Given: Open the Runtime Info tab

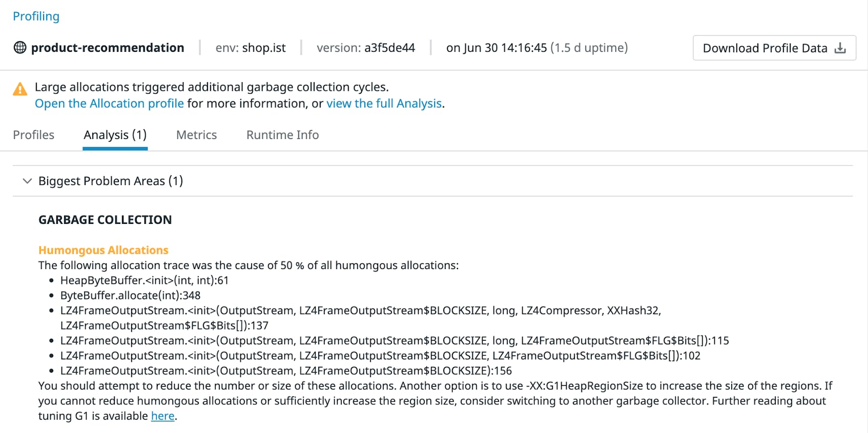Looking at the screenshot, I should tap(282, 135).
